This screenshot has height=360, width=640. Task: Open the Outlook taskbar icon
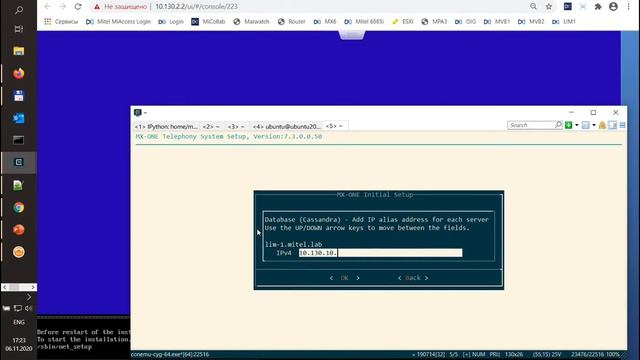[x=18, y=118]
